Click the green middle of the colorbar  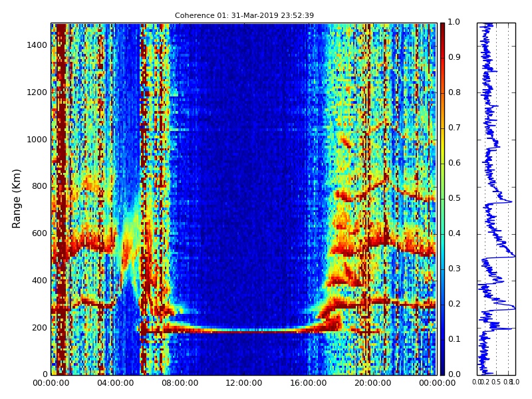click(442, 199)
